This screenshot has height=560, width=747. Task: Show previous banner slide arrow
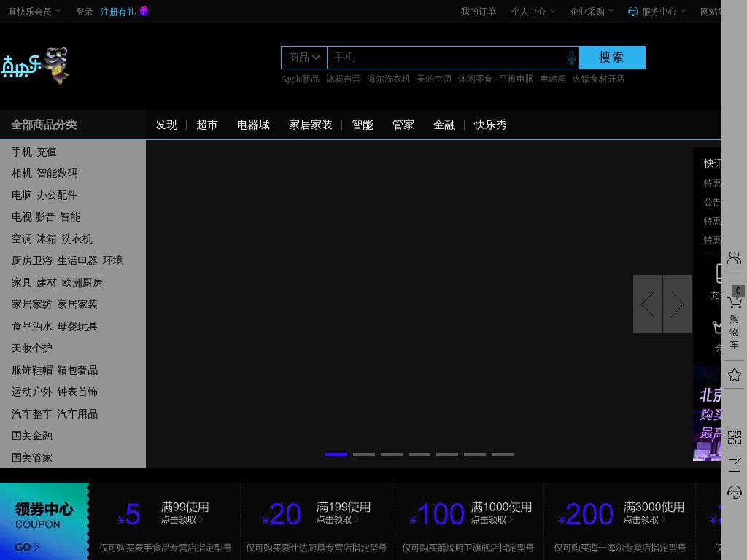point(648,304)
